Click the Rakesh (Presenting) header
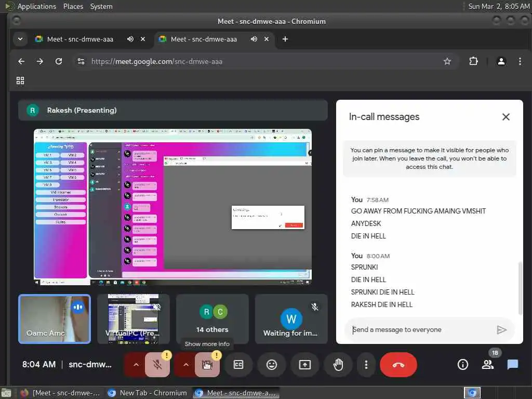Image resolution: width=532 pixels, height=399 pixels. pos(172,110)
